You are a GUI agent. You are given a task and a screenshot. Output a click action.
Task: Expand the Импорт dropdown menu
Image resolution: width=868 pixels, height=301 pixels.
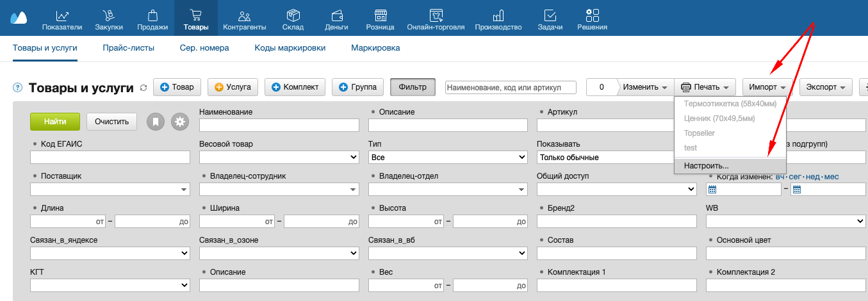[x=767, y=87]
